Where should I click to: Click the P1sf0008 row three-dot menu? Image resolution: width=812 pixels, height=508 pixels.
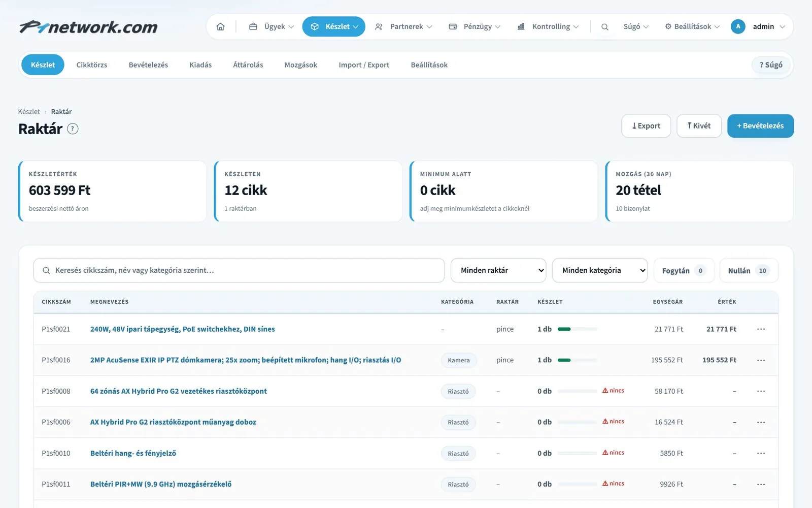(761, 391)
